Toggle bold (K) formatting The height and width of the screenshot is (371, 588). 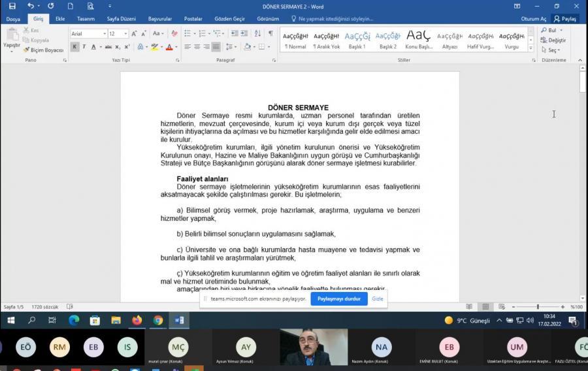click(74, 47)
